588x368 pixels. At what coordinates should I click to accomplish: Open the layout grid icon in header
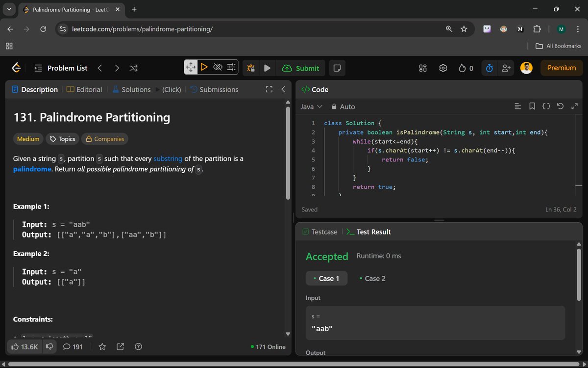point(423,68)
